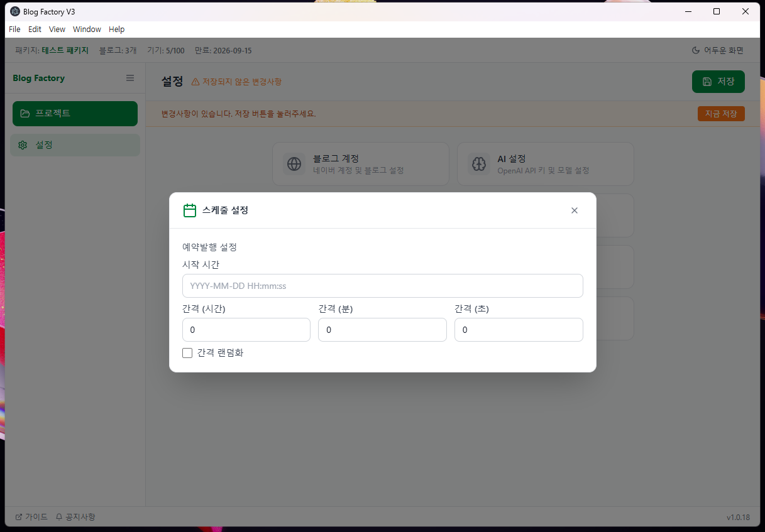Click the hamburger menu icon beside Blog Factory

click(130, 78)
